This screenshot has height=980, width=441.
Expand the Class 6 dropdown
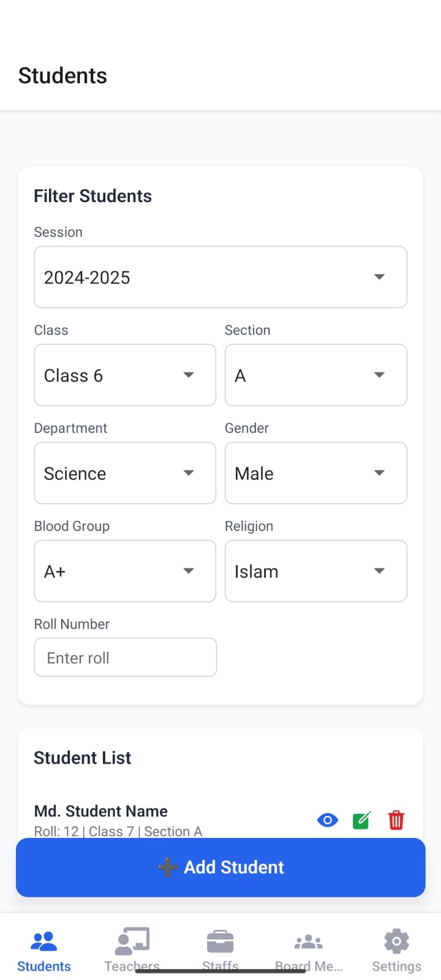point(124,375)
